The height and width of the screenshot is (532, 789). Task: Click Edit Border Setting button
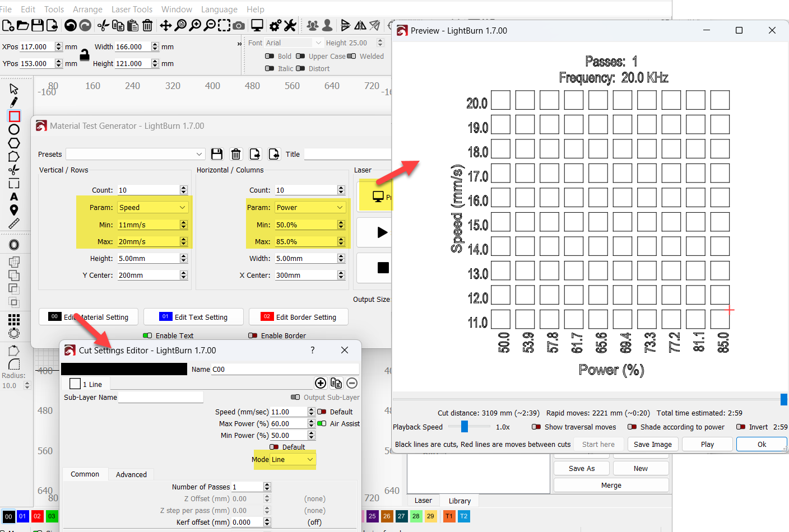point(298,317)
